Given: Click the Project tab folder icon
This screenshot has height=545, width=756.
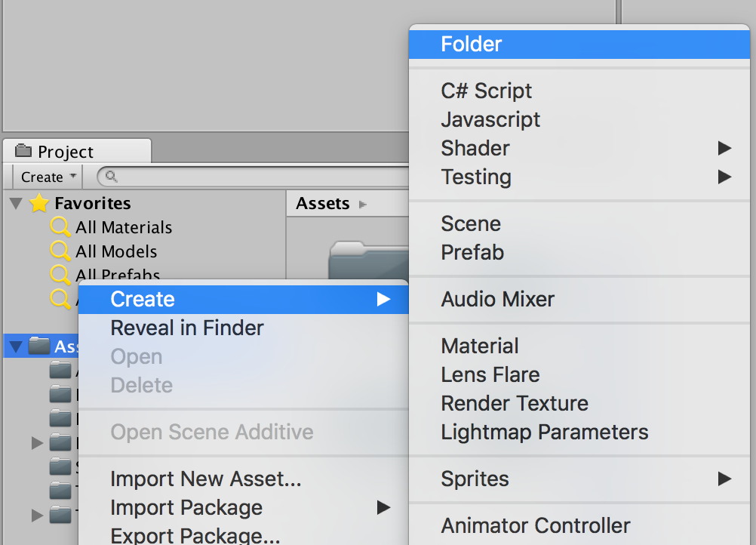Looking at the screenshot, I should (x=25, y=151).
